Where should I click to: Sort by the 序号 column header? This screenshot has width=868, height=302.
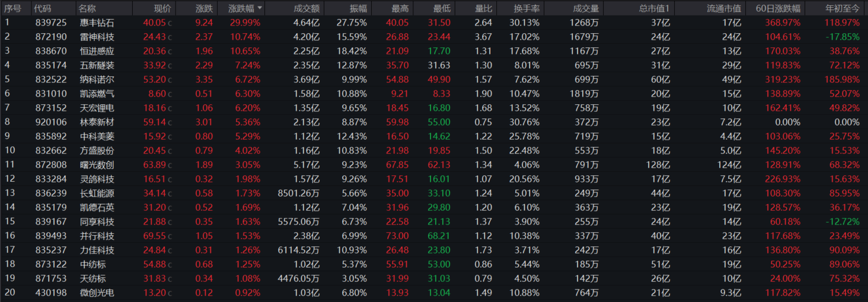click(12, 8)
